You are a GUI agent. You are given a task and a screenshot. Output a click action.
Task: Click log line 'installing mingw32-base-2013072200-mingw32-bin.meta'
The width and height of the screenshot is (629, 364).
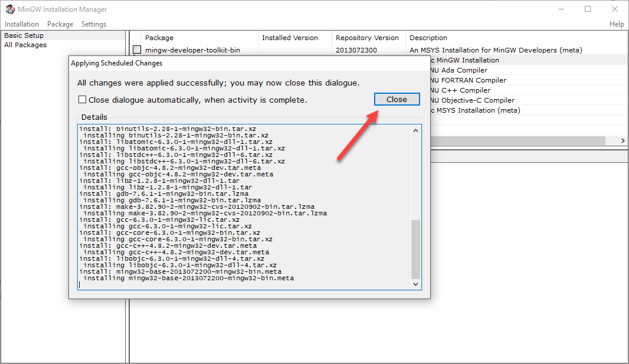pos(189,278)
